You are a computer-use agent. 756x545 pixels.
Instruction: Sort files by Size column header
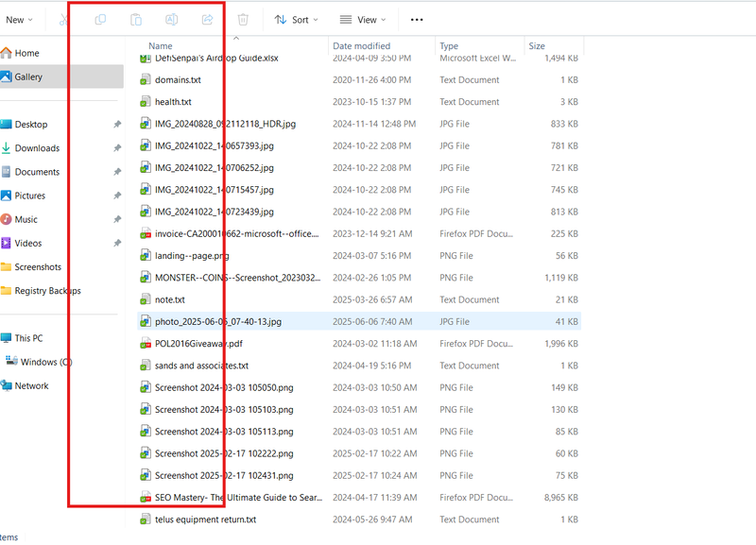[537, 46]
